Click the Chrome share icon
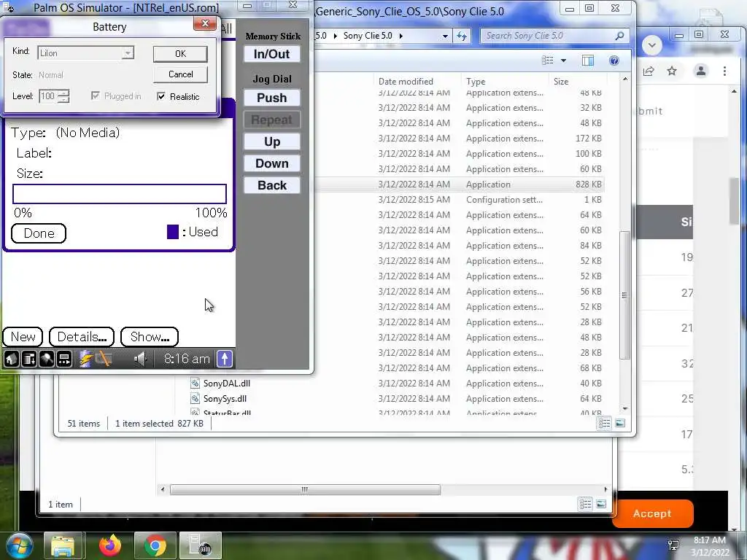This screenshot has width=747, height=560. (x=649, y=71)
